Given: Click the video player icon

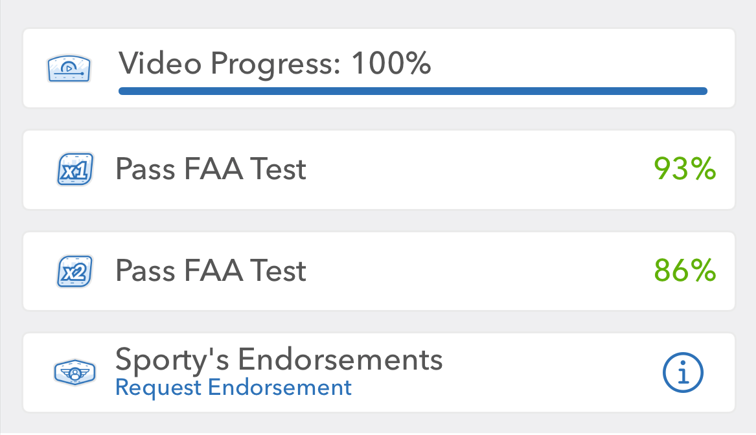Looking at the screenshot, I should click(x=69, y=68).
